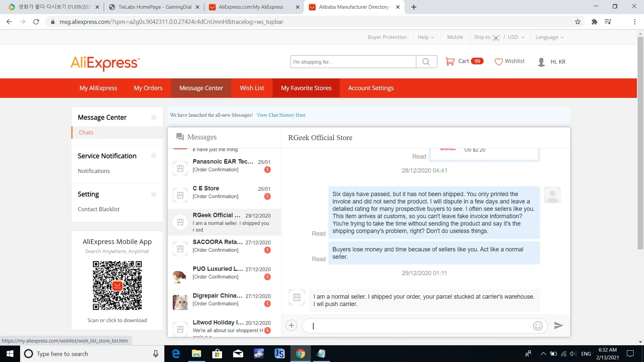
Task: Bookmark this page with the star icon
Action: pos(578,22)
